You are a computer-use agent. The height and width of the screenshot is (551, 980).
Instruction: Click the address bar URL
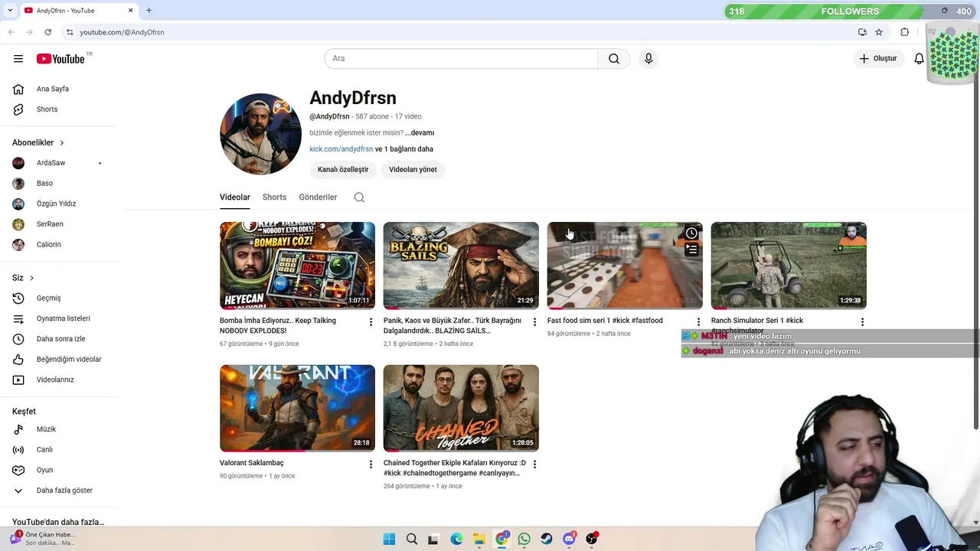point(122,32)
